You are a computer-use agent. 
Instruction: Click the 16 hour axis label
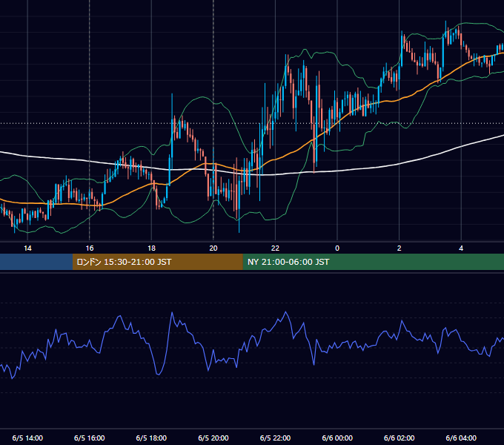click(x=90, y=248)
